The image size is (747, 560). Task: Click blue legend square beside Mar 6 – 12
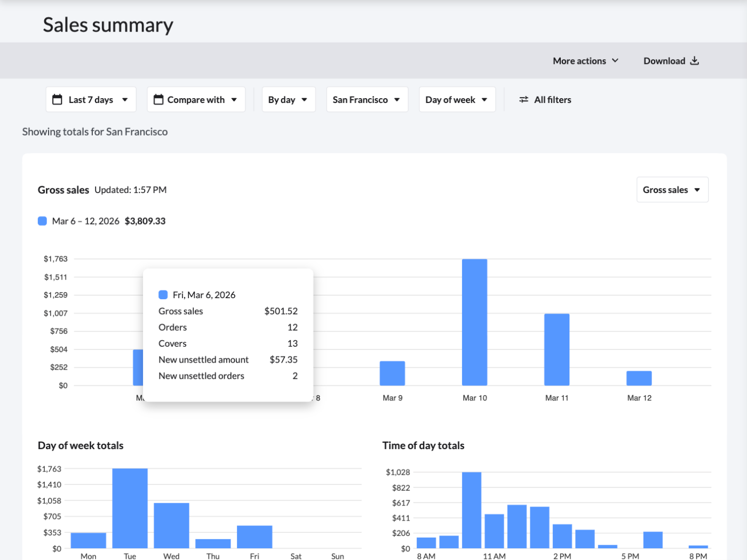click(x=43, y=221)
